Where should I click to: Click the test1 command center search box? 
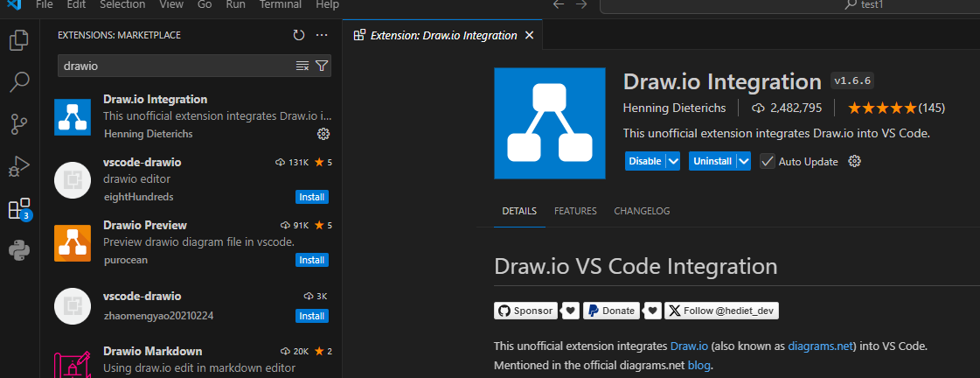point(790,5)
